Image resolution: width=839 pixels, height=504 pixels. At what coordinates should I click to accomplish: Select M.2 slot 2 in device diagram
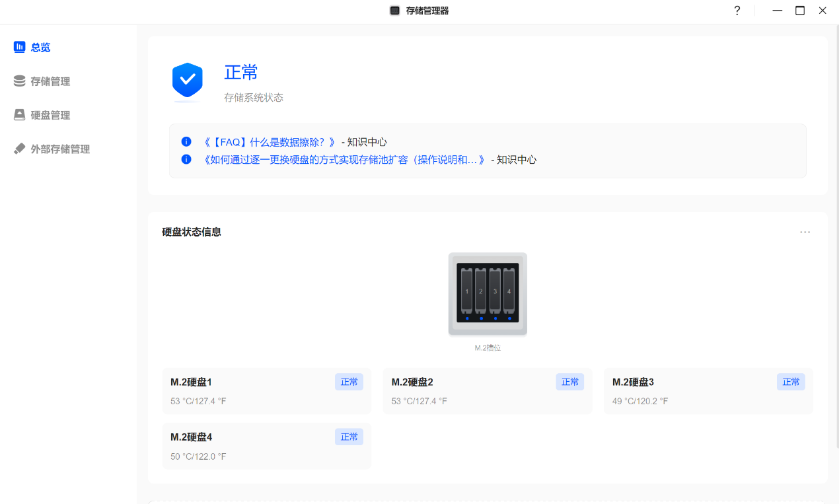pos(481,291)
